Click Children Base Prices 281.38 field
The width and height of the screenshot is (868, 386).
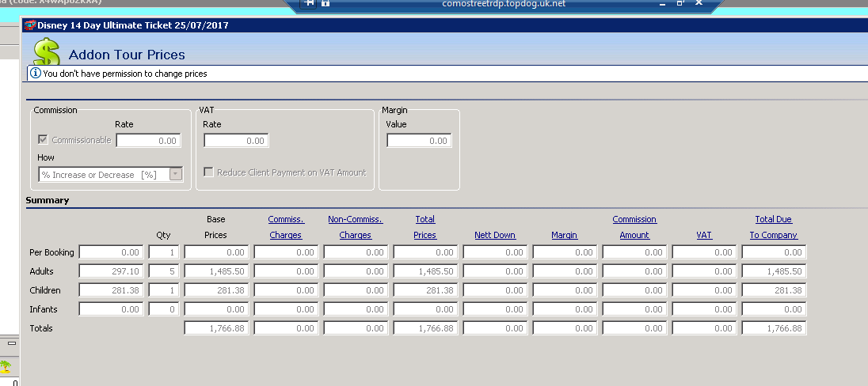pyautogui.click(x=216, y=290)
